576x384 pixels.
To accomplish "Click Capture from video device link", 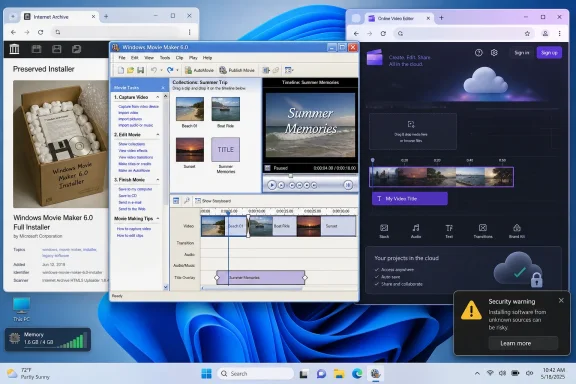I will click(x=138, y=107).
